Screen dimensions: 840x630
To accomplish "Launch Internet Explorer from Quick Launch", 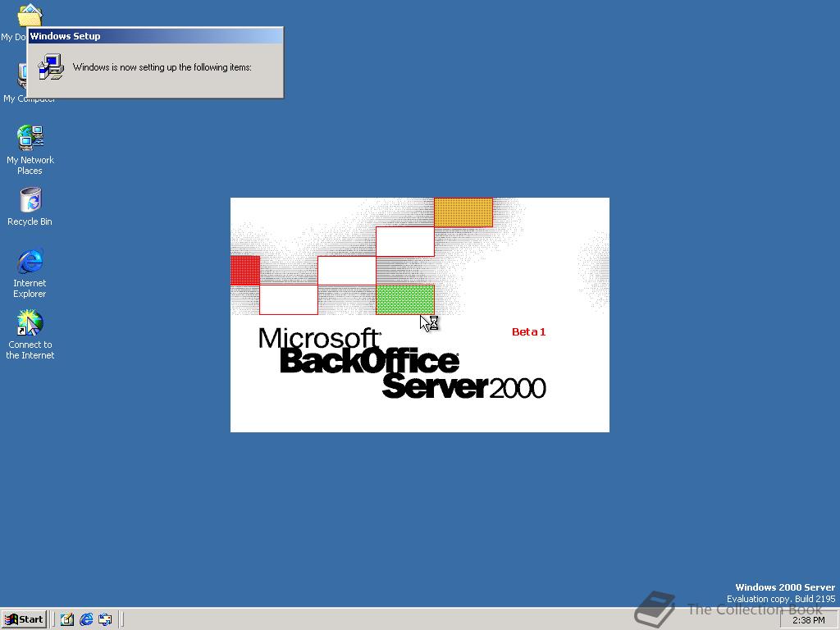I will point(86,619).
